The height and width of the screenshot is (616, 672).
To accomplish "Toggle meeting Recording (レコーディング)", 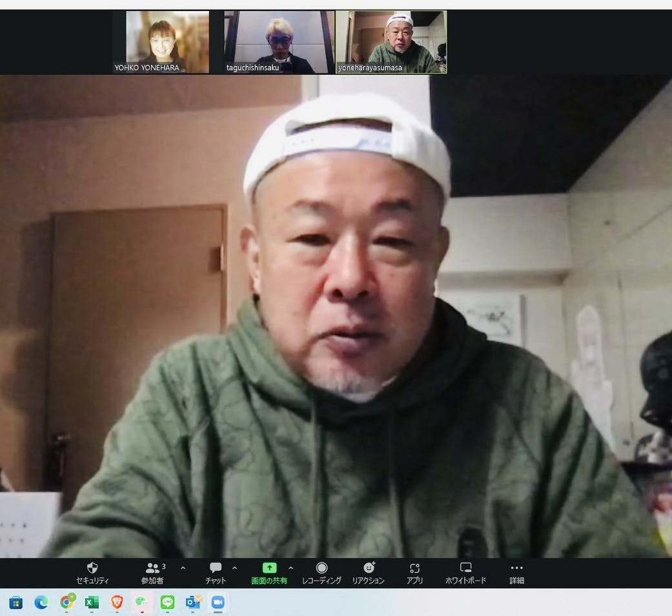I will [x=321, y=572].
